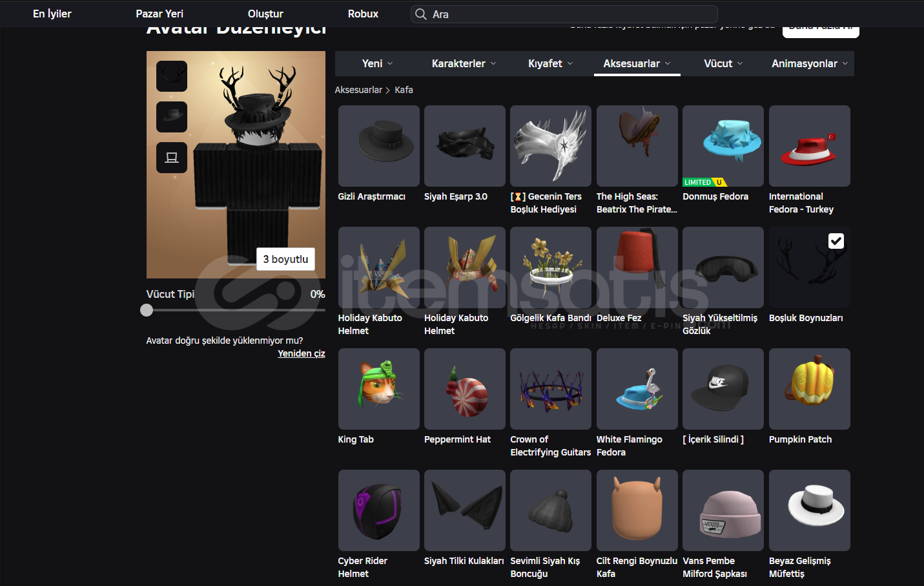The height and width of the screenshot is (586, 924).
Task: Click the equipped fedora icon on avatar preview
Action: [x=172, y=117]
